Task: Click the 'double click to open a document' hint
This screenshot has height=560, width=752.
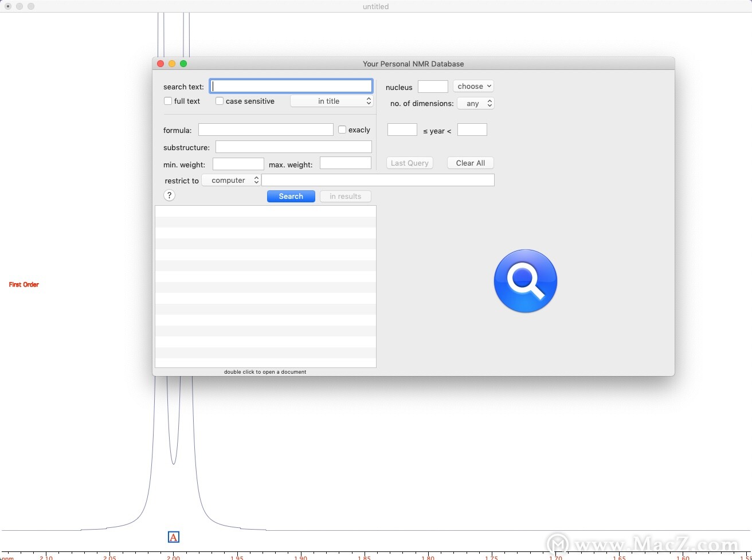Action: [265, 372]
